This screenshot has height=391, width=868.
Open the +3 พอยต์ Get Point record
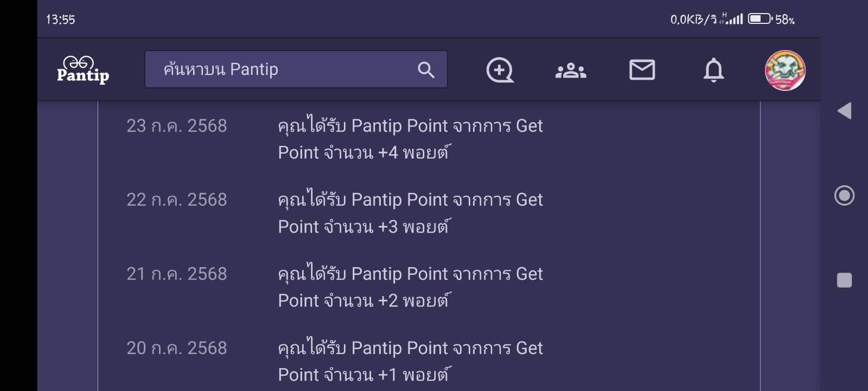[410, 213]
